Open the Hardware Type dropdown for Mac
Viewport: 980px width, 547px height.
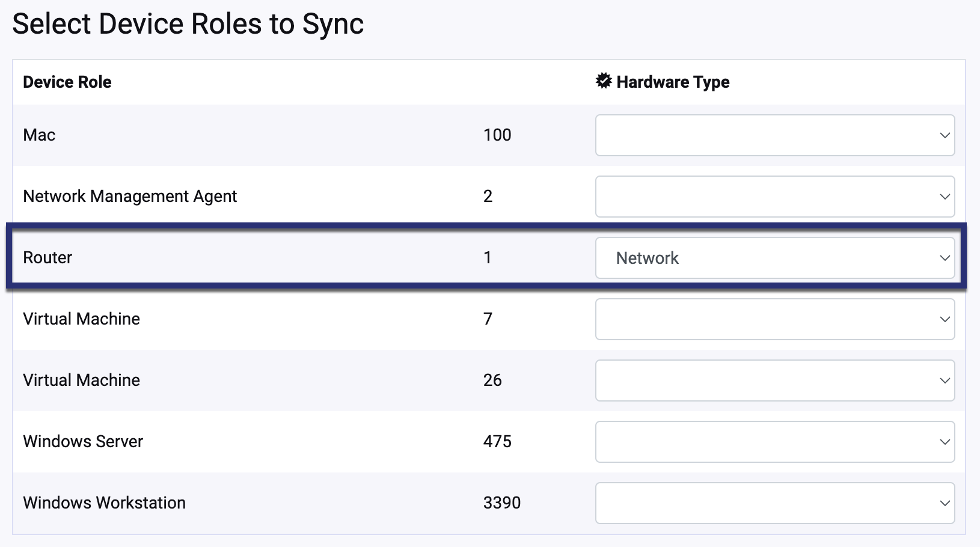tap(775, 135)
